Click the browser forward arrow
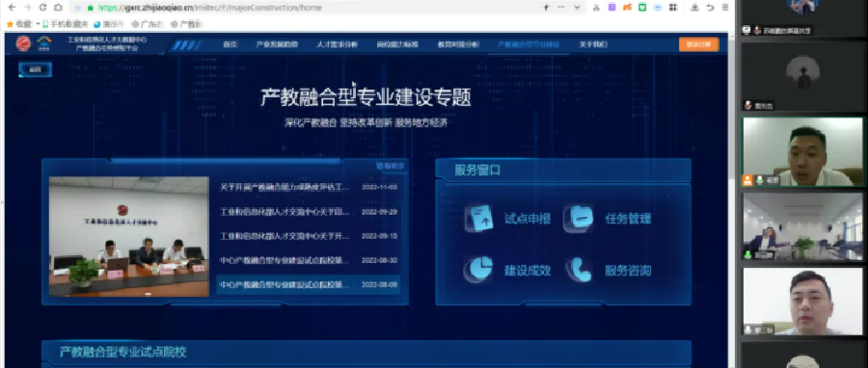Viewport: 868px width, 368px height. pos(27,8)
